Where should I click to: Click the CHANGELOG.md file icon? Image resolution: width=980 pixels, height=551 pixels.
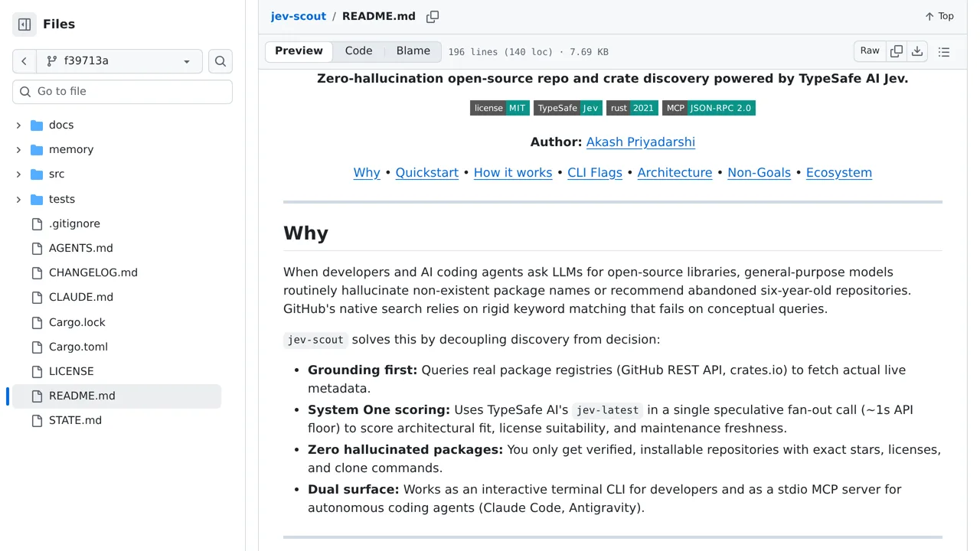click(x=37, y=272)
